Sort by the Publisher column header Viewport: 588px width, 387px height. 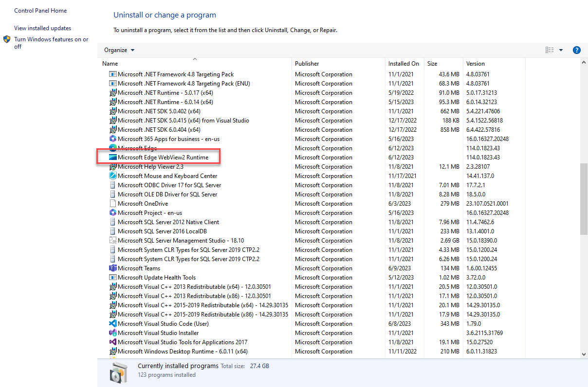click(x=338, y=64)
